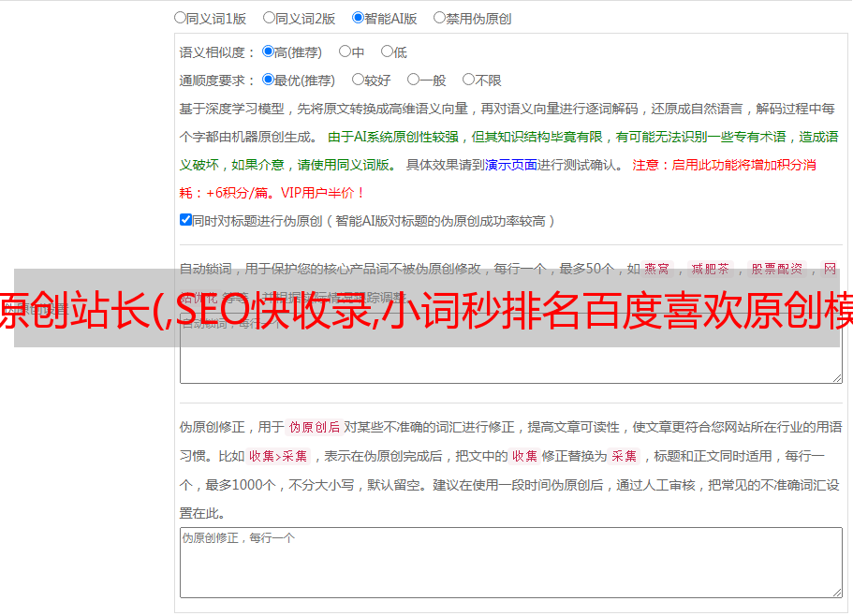Choose the 智能AI版 radio option
This screenshot has width=853, height=616.
coord(358,18)
